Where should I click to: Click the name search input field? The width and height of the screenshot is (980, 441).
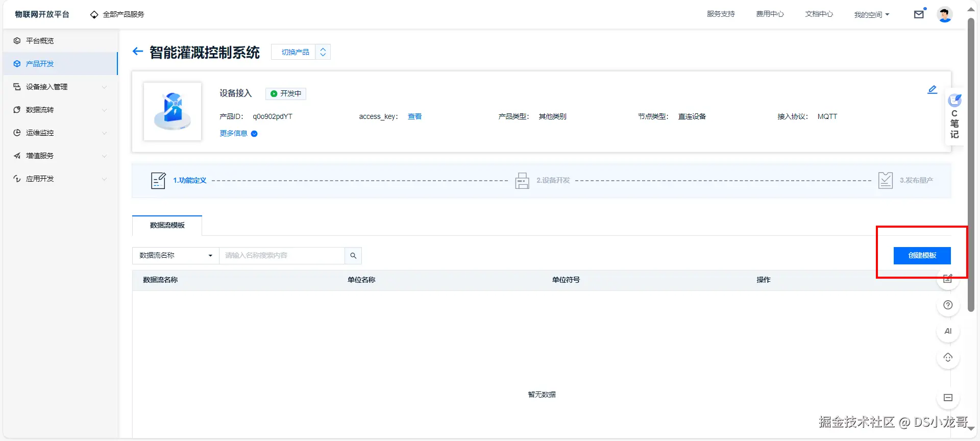[282, 256]
